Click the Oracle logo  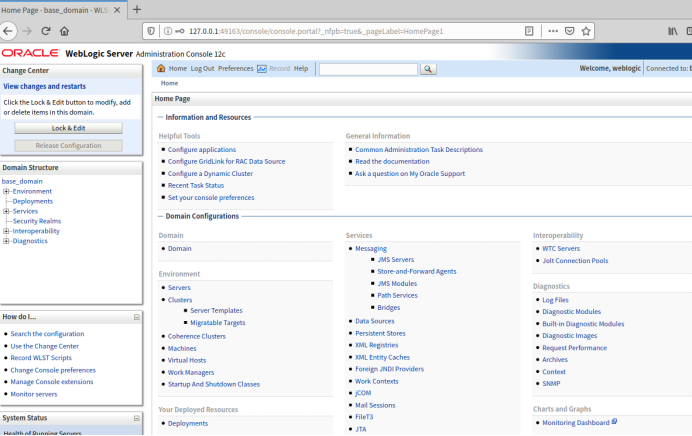pos(30,53)
